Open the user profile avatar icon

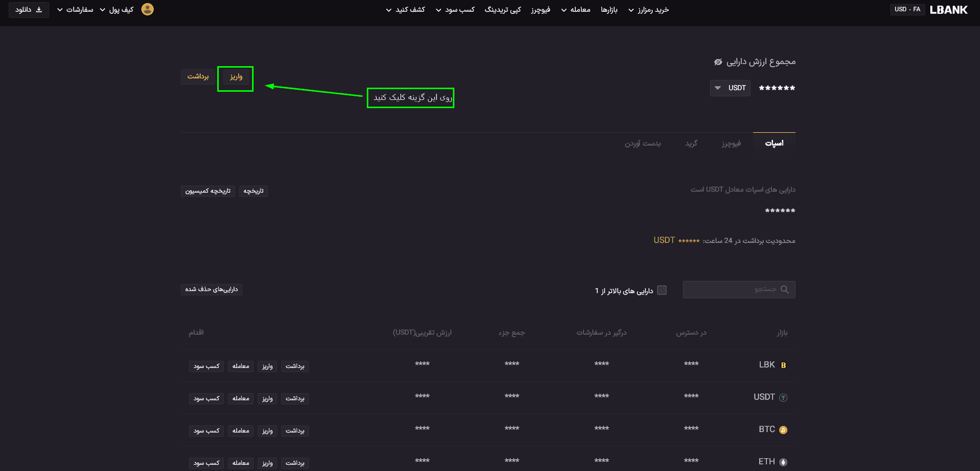pos(148,9)
